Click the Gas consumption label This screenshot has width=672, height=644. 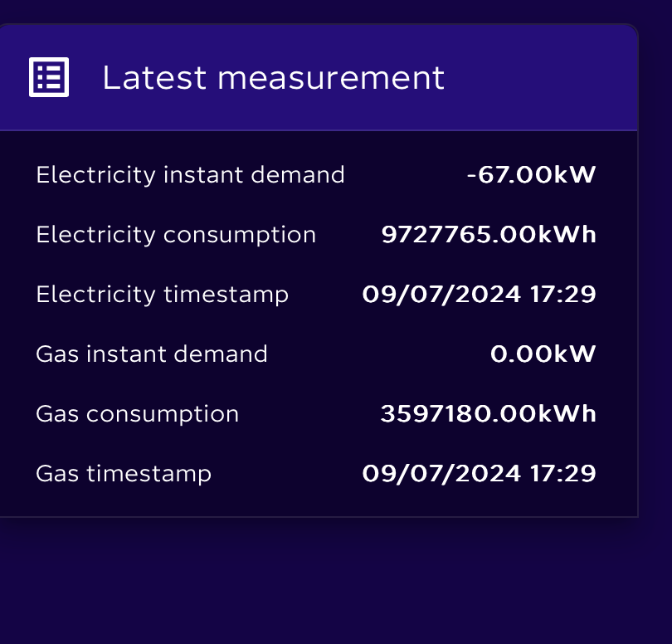pos(138,414)
